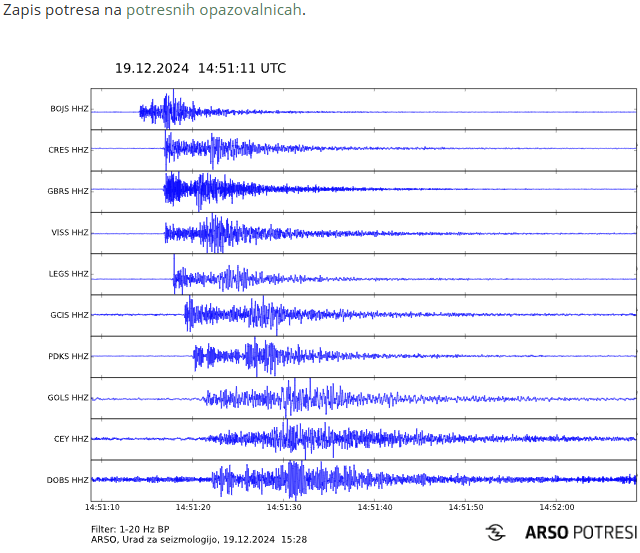The image size is (640, 553).
Task: Select the 'DOBS HHZ' station label
Action: tap(67, 480)
